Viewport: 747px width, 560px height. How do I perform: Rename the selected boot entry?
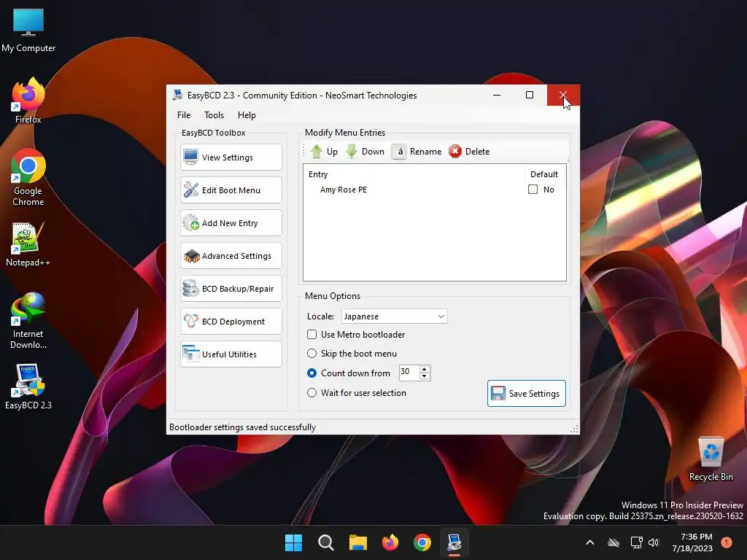click(417, 152)
